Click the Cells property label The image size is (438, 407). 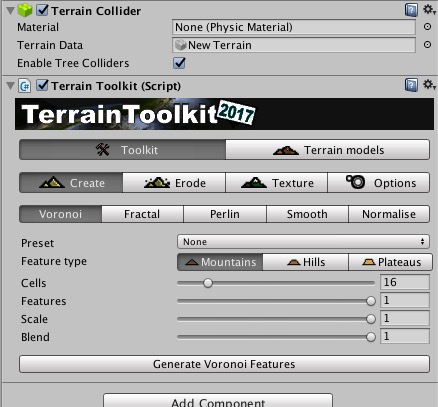coord(34,283)
